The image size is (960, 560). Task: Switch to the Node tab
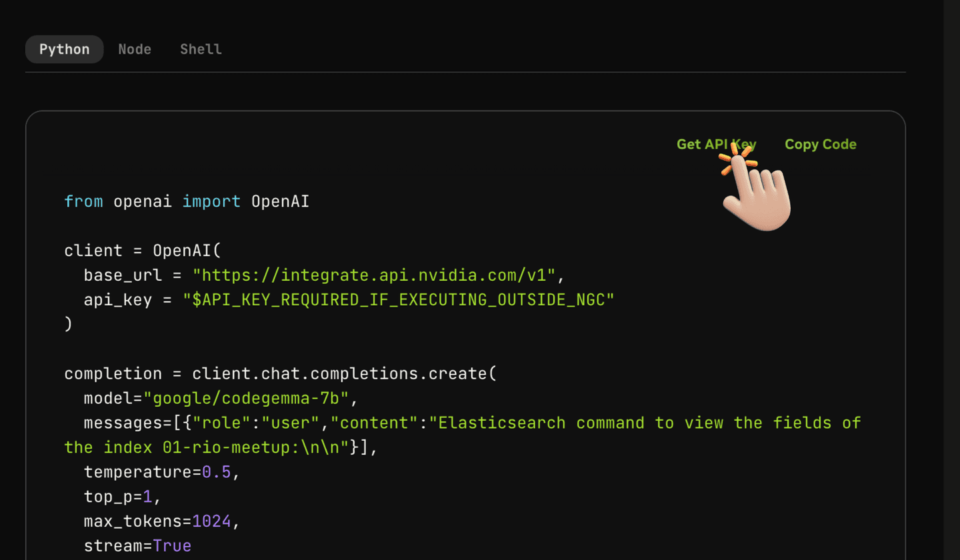point(135,49)
